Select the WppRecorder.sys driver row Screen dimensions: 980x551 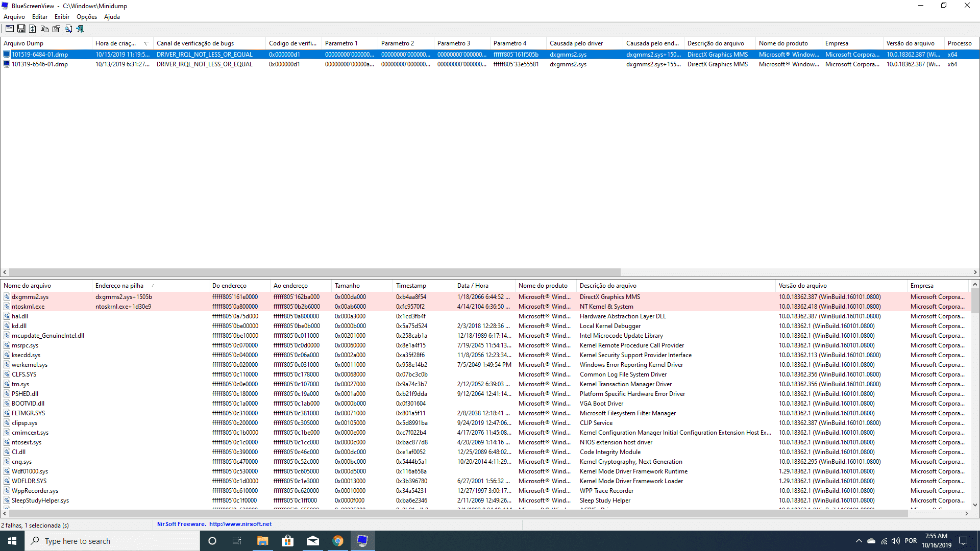pos(485,491)
